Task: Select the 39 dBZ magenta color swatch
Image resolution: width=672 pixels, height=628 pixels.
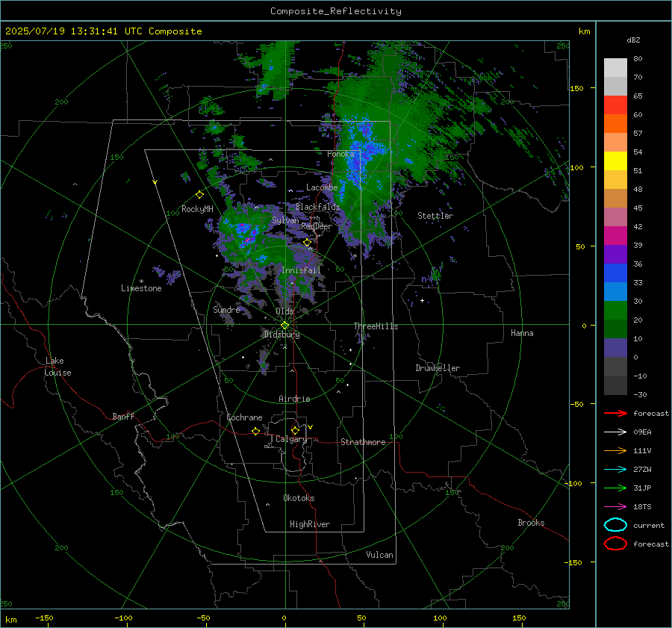Action: 615,235
